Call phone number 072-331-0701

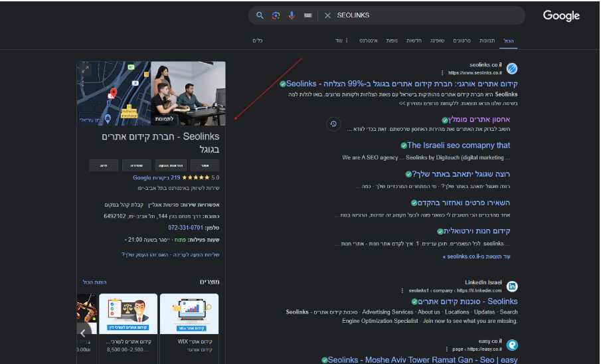click(185, 228)
